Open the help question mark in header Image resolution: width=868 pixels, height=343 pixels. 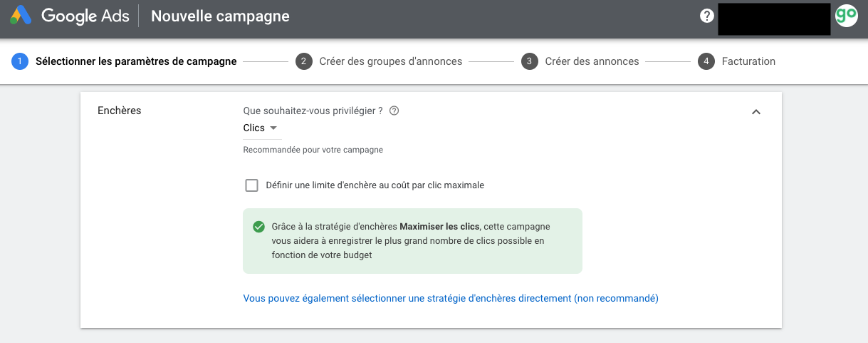click(706, 16)
